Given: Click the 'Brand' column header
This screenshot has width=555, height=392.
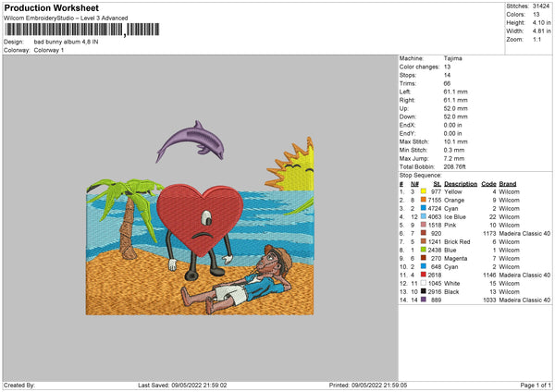Looking at the screenshot, I should (508, 184).
